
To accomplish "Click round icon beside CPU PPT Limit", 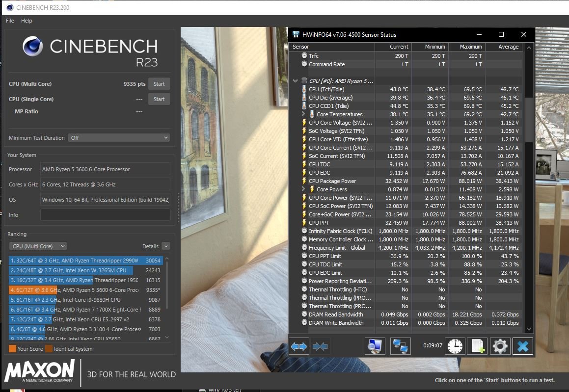I will point(304,256).
